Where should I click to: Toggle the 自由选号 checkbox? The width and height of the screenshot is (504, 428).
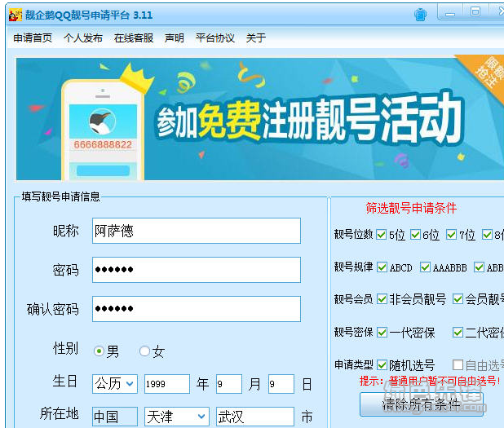point(458,365)
